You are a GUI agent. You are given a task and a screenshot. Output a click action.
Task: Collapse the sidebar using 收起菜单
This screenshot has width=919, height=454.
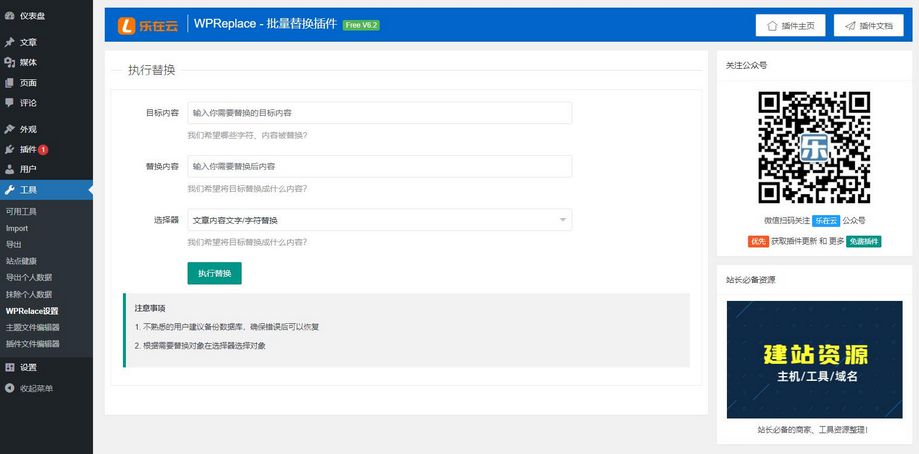[28, 388]
